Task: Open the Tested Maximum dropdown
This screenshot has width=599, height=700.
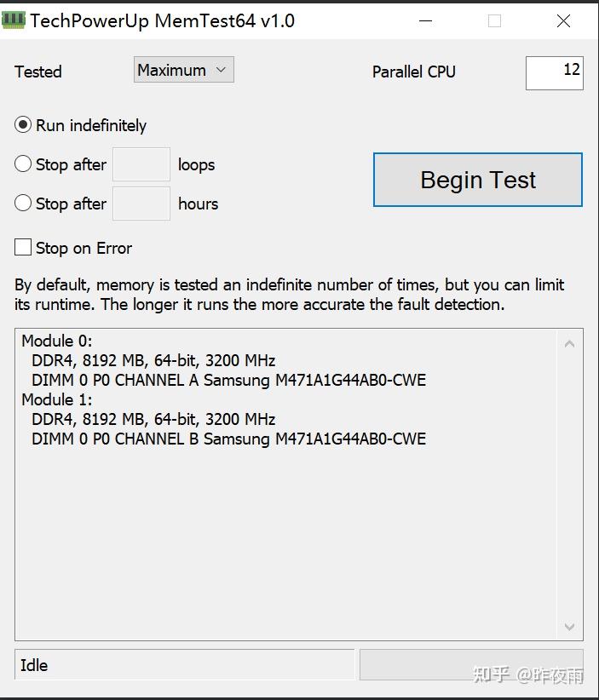Action: coord(183,70)
